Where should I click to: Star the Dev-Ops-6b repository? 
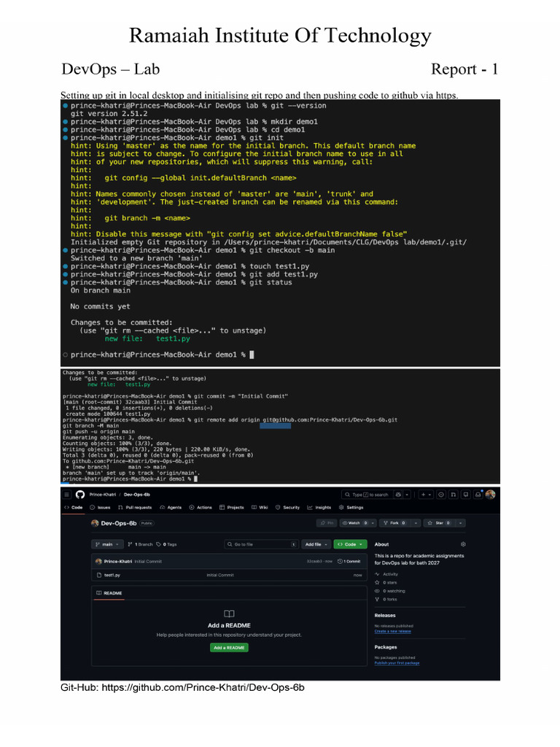[x=439, y=523]
